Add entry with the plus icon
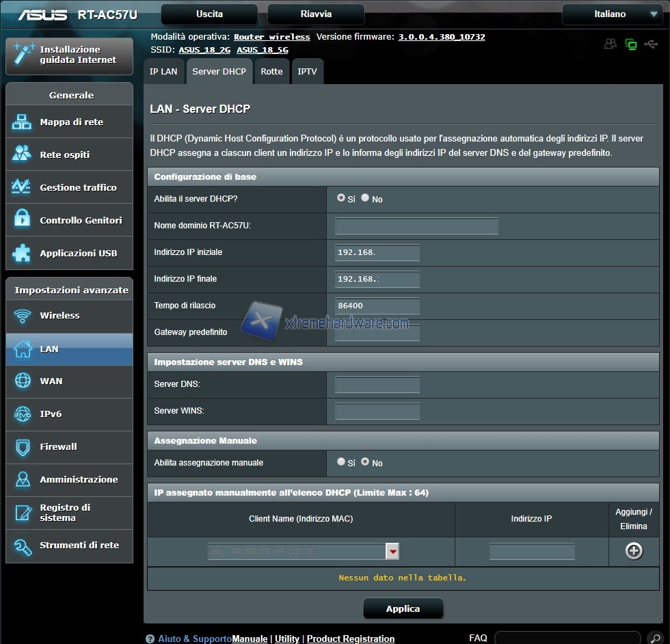The height and width of the screenshot is (644, 670). point(634,551)
